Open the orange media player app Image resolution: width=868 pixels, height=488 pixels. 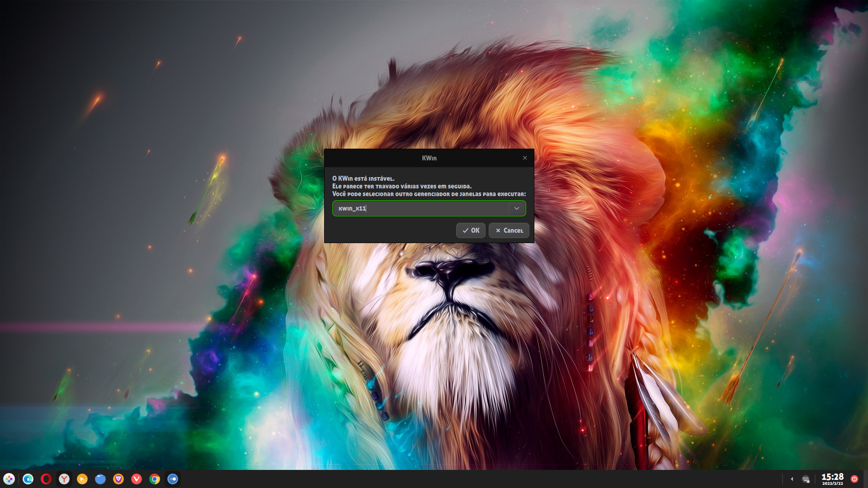coord(82,479)
